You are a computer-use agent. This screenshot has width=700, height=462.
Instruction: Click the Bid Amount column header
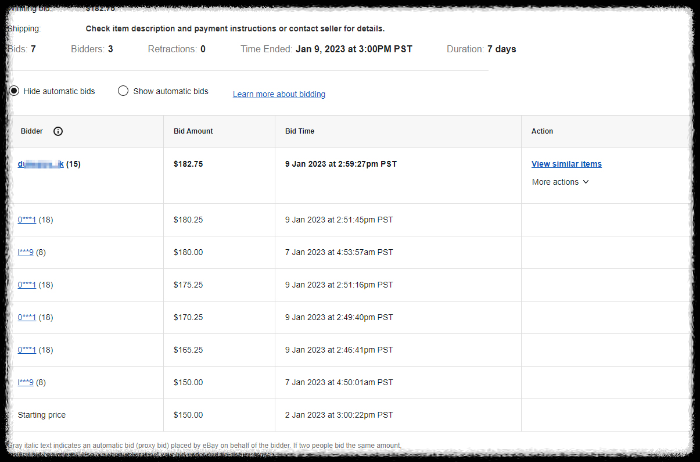click(193, 131)
